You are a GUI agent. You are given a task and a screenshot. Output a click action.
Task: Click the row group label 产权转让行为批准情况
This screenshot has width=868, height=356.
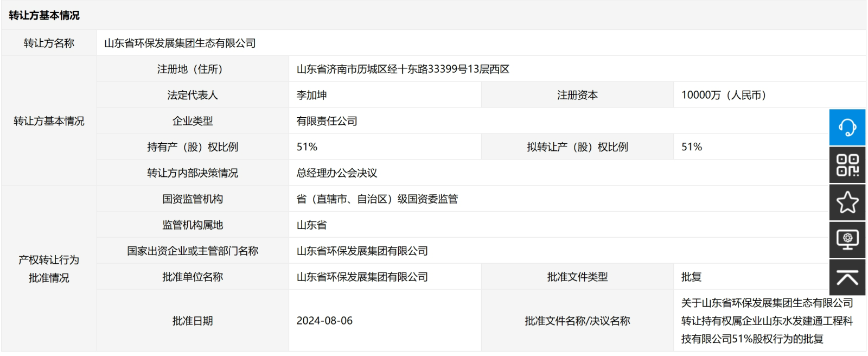[49, 269]
